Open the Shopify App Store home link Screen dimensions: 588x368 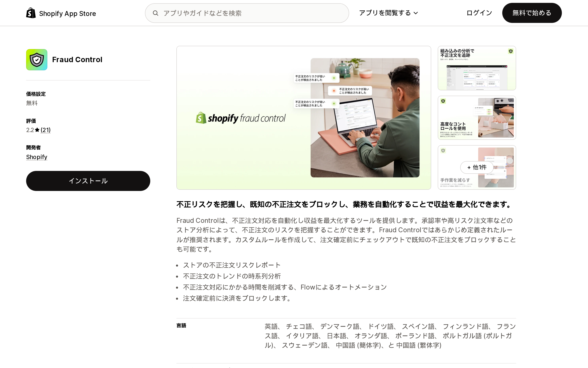tap(61, 13)
